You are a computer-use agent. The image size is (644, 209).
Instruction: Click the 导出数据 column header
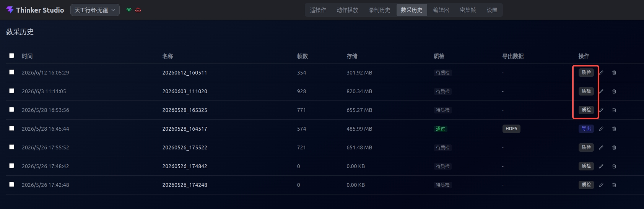513,56
